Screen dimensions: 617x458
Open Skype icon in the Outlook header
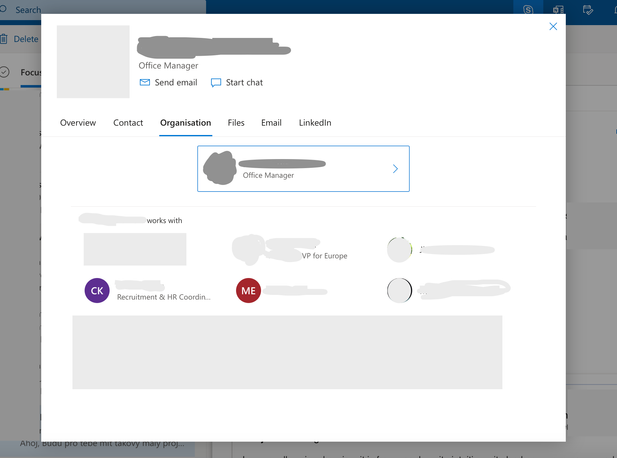pos(528,9)
